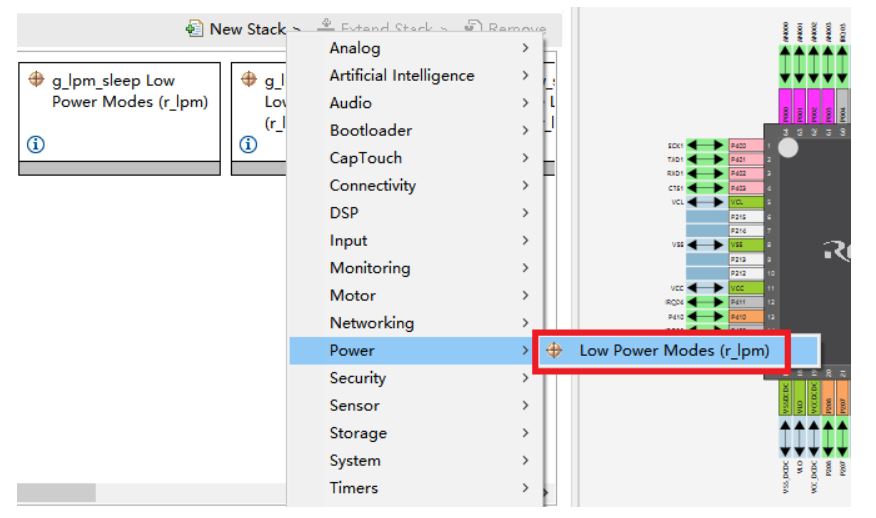This screenshot has width=876, height=518.
Task: Click the VCC signal arrow on left side
Action: 705,288
